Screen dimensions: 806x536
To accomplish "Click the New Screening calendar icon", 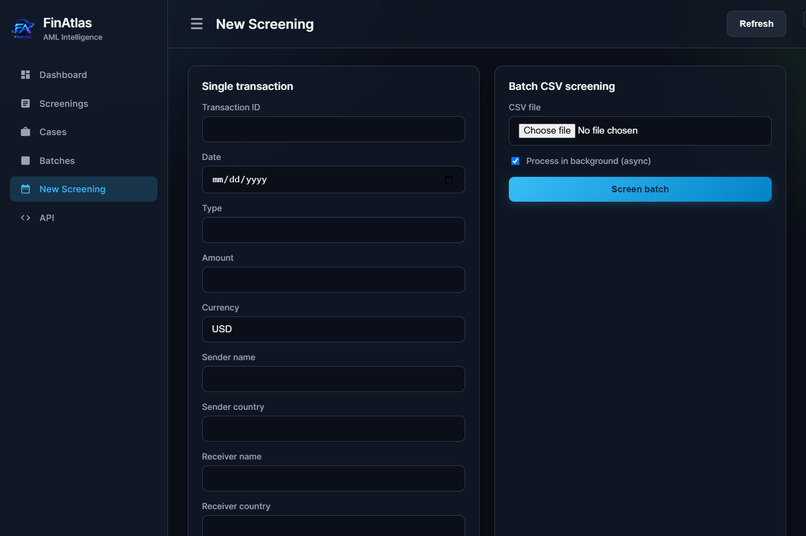I will [25, 189].
